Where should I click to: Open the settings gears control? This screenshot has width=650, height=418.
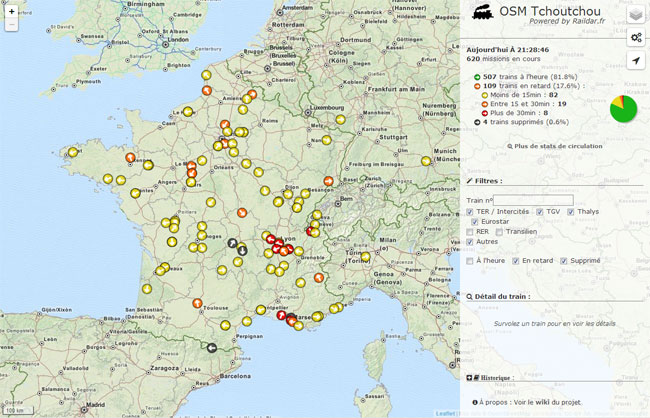pos(636,38)
